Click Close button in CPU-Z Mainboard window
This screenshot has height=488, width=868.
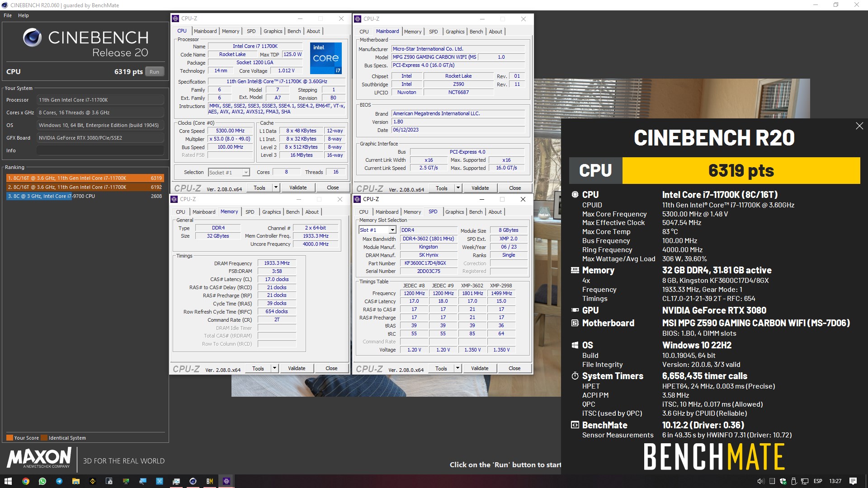[x=515, y=188]
